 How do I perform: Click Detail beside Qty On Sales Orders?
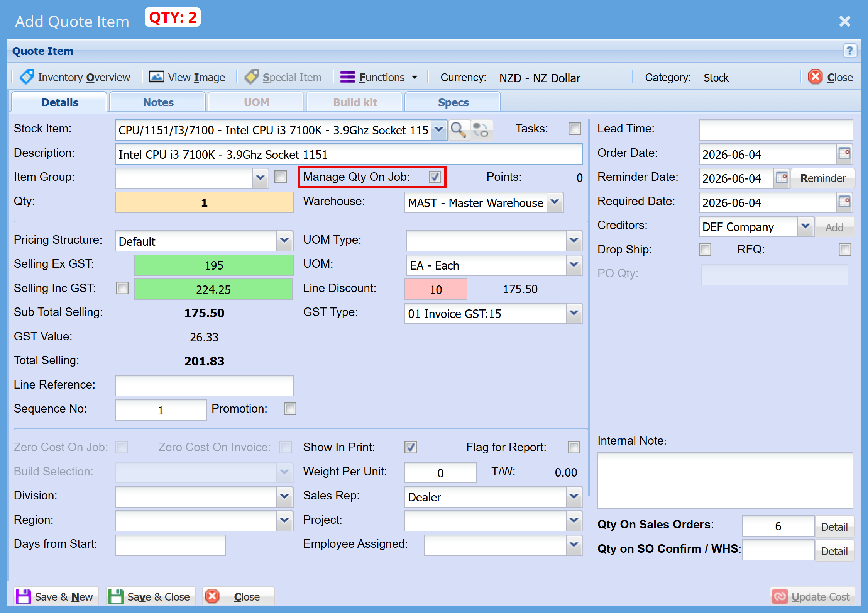834,526
